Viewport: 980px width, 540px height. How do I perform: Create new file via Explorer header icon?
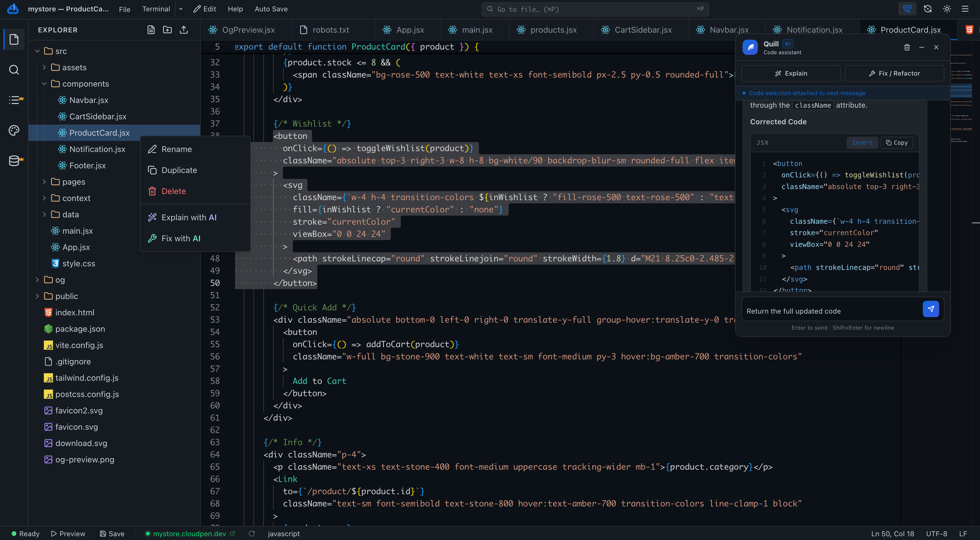(x=151, y=30)
